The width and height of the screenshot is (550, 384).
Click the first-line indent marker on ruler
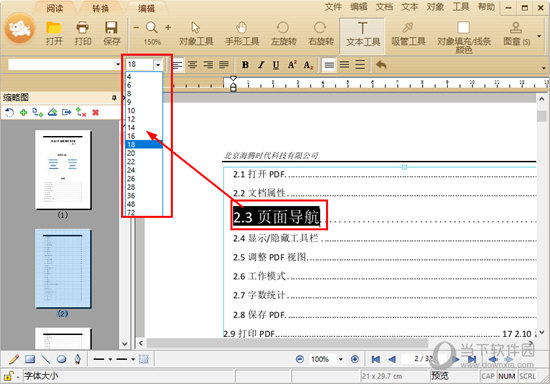pos(233,78)
